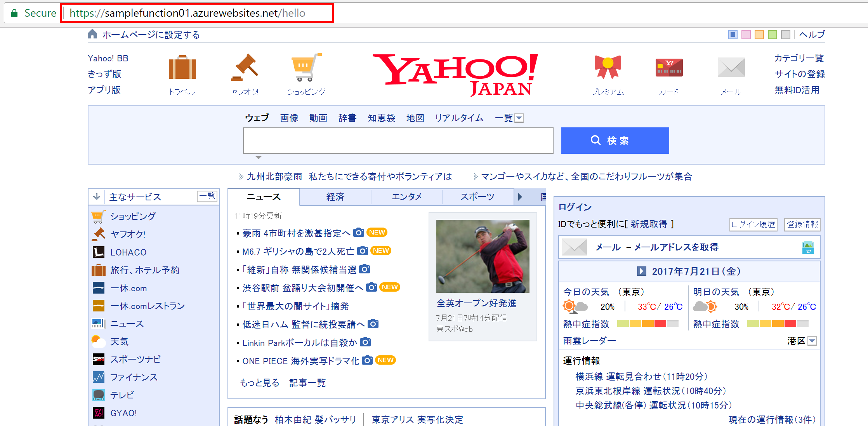
Task: Select the 知恵袋 search type
Action: pyautogui.click(x=382, y=118)
